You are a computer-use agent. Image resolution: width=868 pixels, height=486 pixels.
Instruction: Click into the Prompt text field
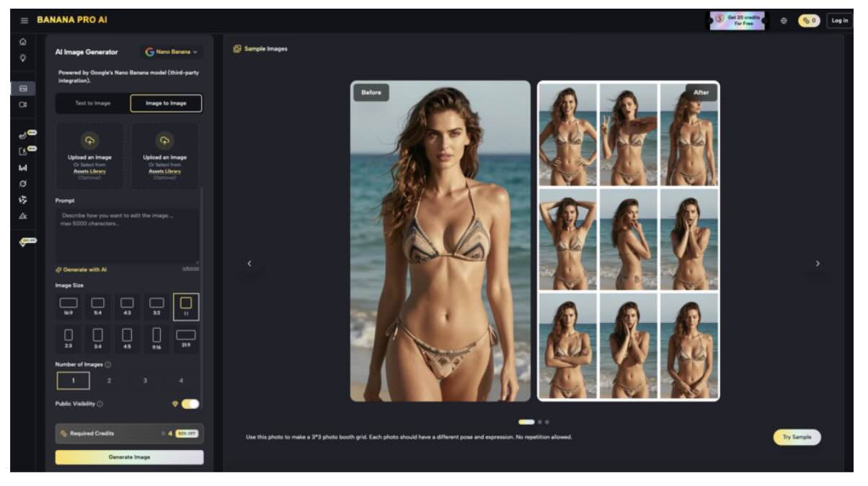128,236
